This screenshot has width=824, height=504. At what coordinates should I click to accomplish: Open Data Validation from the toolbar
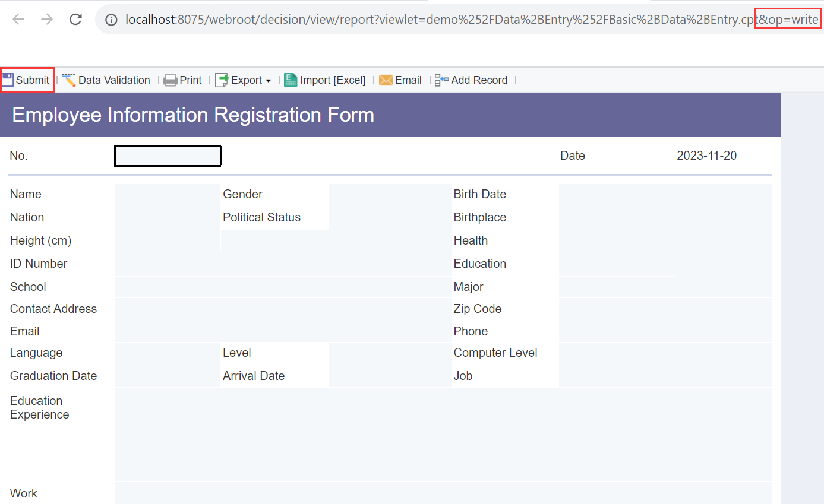[106, 80]
